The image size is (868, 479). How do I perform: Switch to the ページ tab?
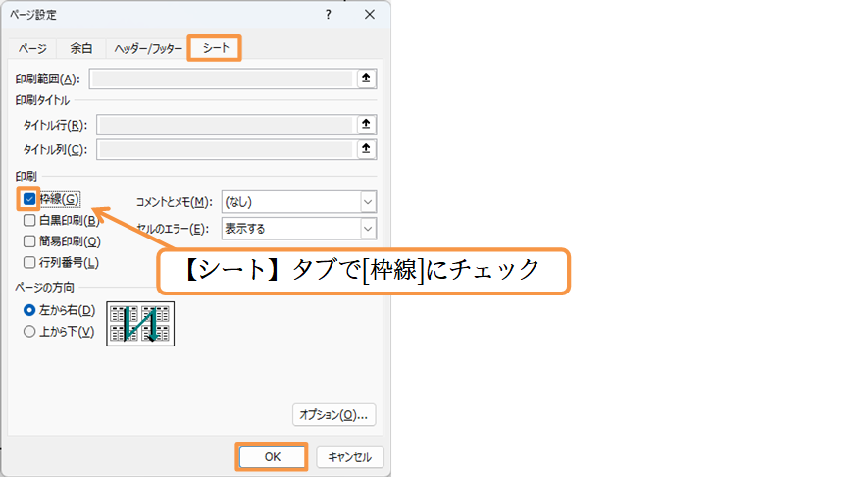tap(32, 48)
